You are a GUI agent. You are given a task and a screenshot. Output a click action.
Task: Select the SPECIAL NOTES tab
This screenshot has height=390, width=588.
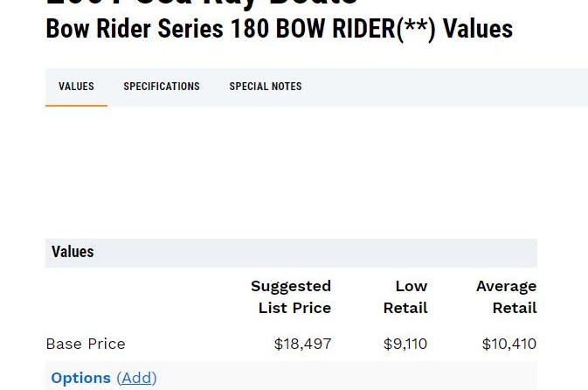coord(266,87)
